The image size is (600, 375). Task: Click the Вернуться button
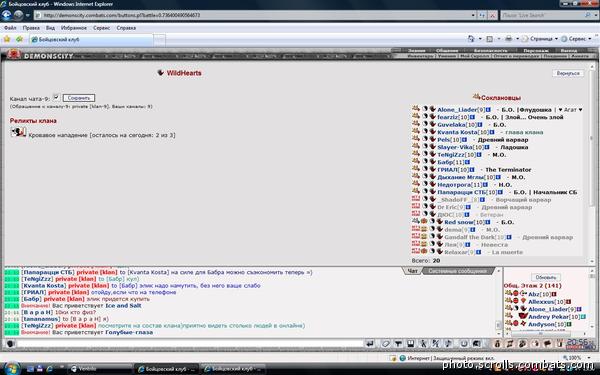[x=568, y=73]
